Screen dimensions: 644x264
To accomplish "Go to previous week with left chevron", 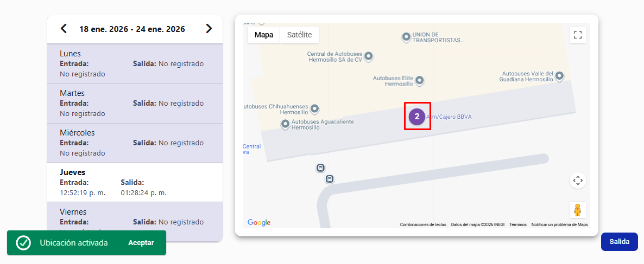I will click(64, 29).
